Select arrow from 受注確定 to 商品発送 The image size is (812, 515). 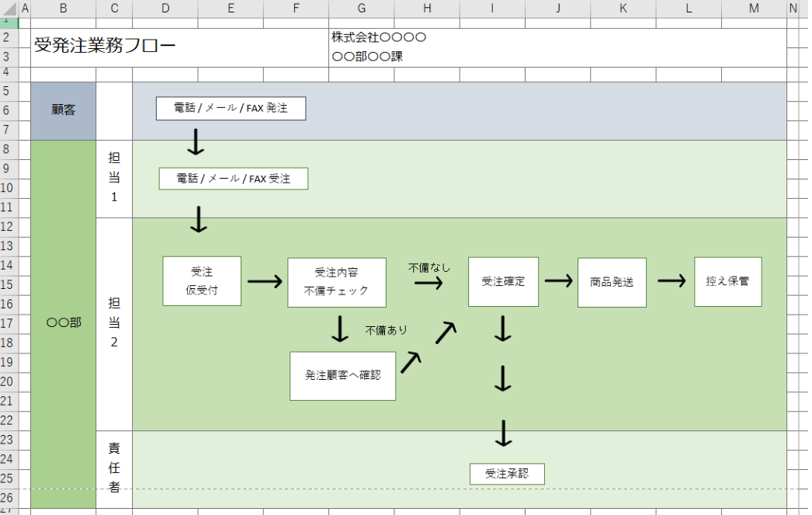point(558,281)
